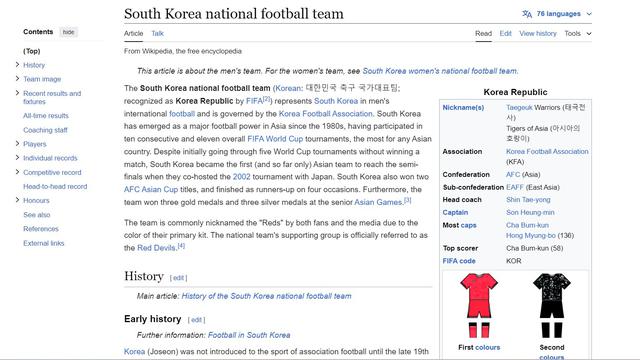Open the View history tab
The height and width of the screenshot is (360, 640).
click(x=538, y=33)
